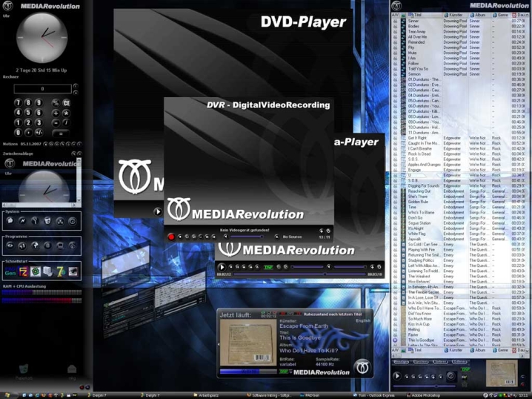Launch the Z shortcut icon in Schnellstart
Screen dimensions: 532x399
[22, 271]
